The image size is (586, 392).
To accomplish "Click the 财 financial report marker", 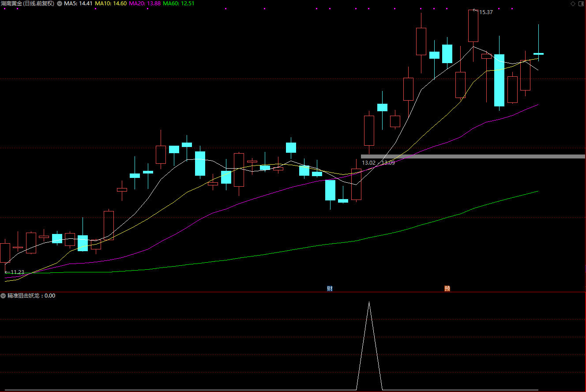I will click(x=330, y=289).
